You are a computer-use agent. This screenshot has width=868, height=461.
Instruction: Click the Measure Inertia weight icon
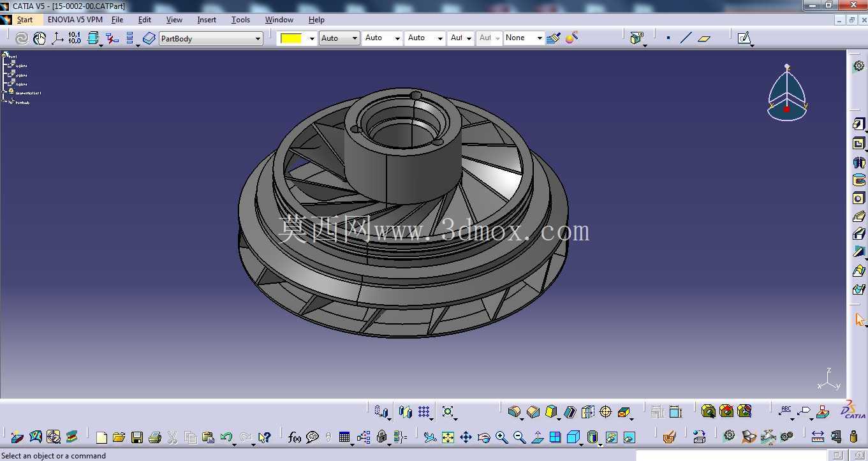coord(854,437)
